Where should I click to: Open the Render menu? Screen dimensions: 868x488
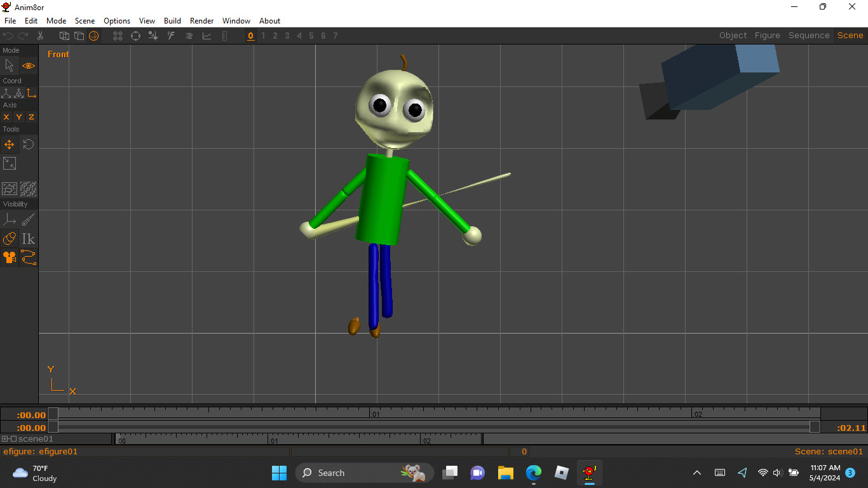tap(201, 20)
